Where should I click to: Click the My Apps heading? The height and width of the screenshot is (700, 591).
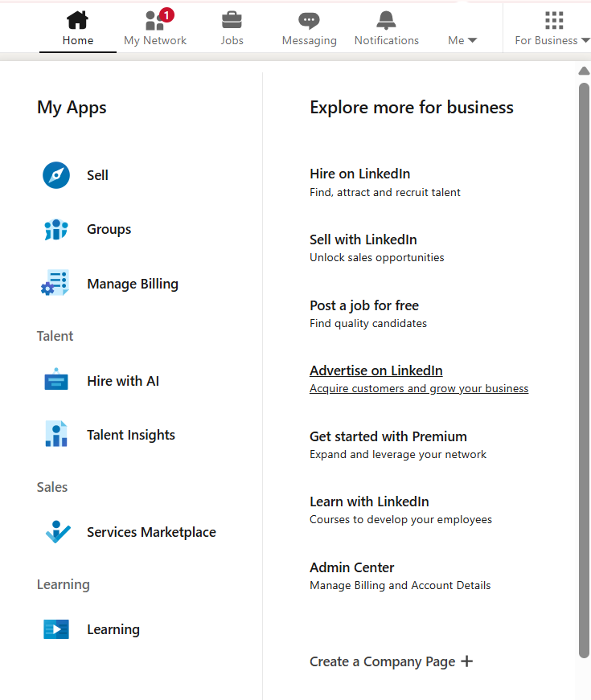tap(72, 108)
